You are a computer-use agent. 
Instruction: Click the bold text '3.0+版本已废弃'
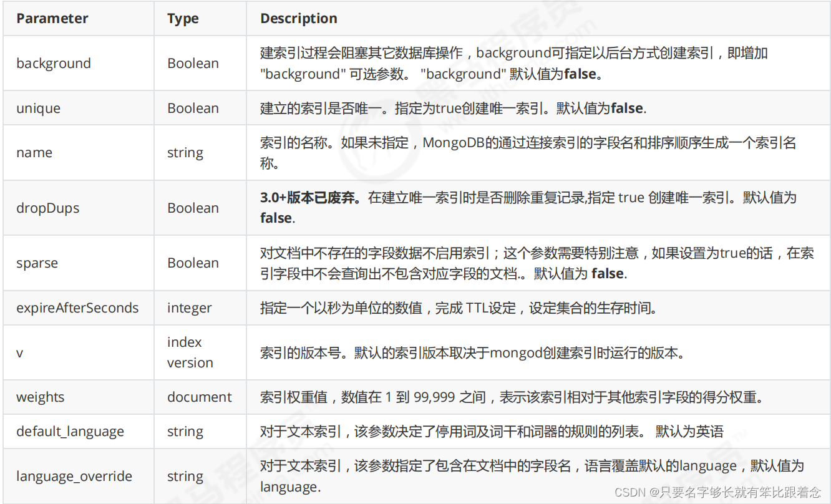(310, 198)
